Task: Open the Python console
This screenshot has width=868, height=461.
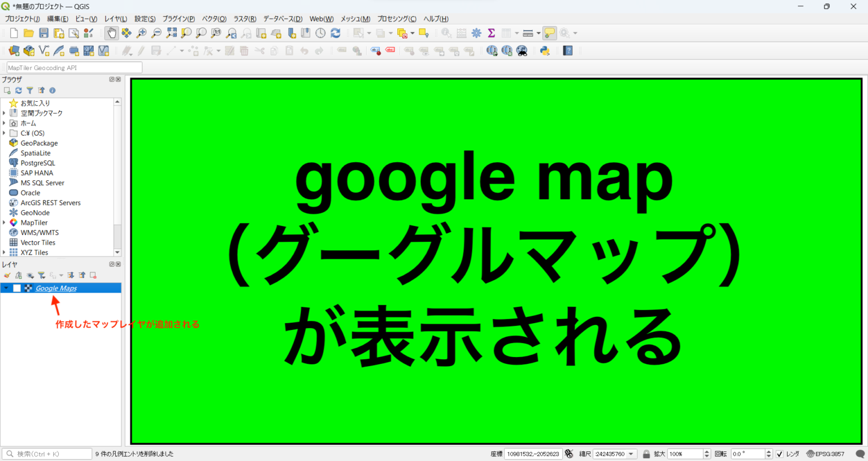Action: [545, 50]
